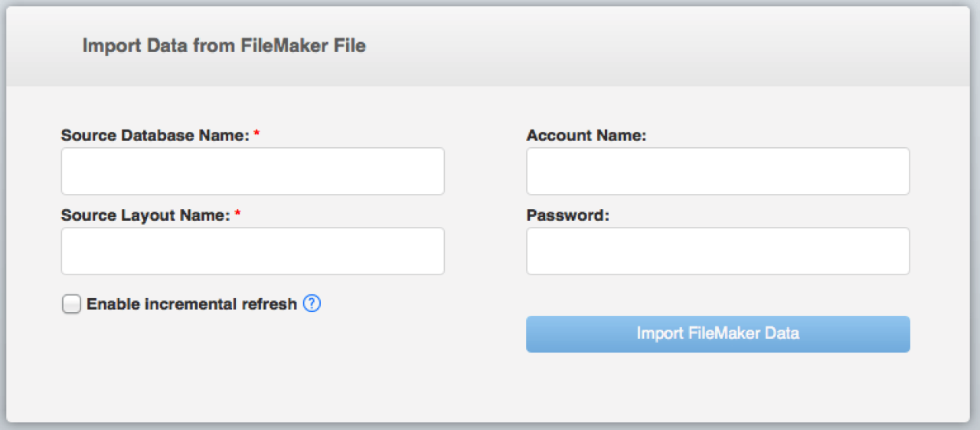Click the 'Import Data from FileMaker File' heading
Image resolution: width=980 pixels, height=430 pixels.
(x=224, y=46)
